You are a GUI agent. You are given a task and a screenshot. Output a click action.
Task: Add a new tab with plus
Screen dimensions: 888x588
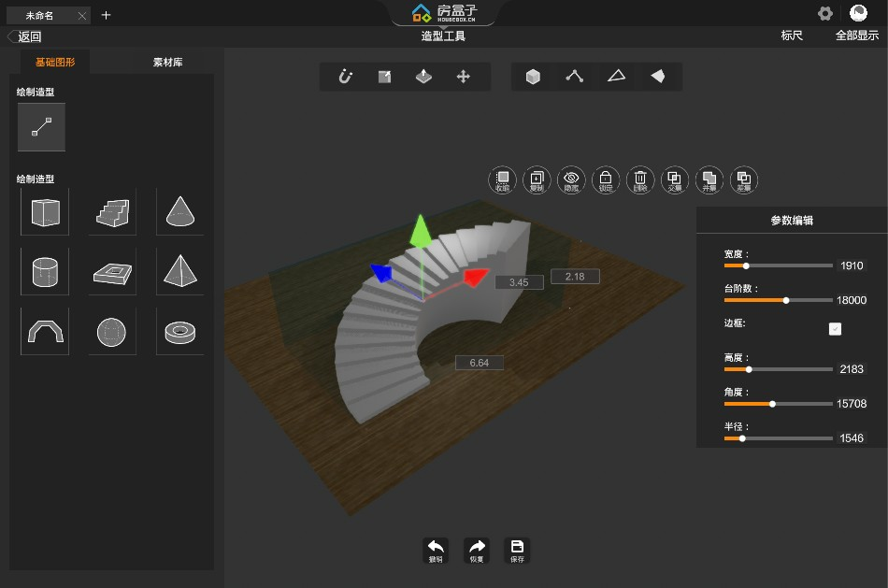(106, 15)
